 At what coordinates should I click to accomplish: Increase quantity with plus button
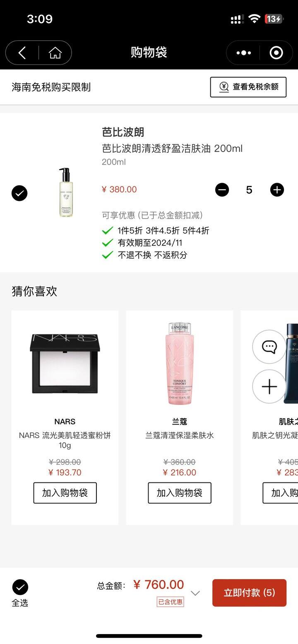[277, 190]
